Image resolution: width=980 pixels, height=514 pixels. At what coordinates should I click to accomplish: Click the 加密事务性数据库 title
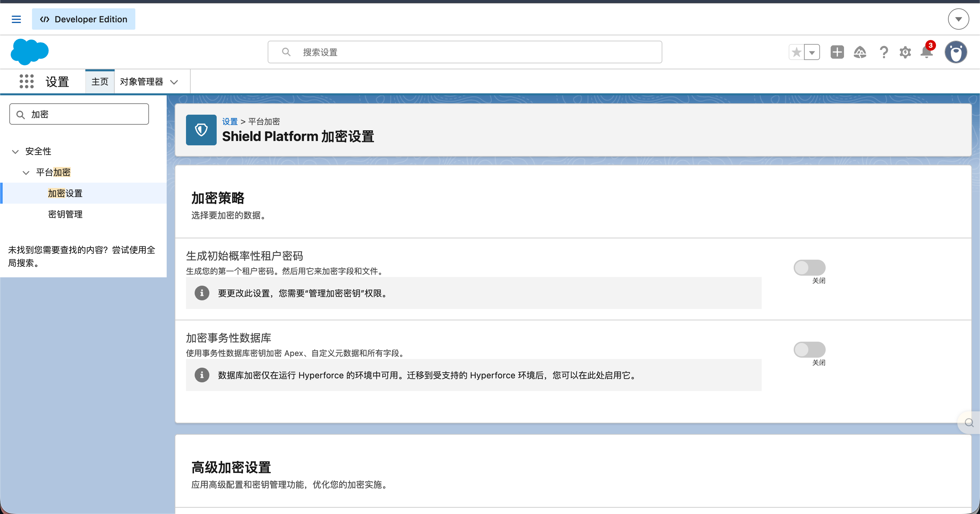[228, 337]
